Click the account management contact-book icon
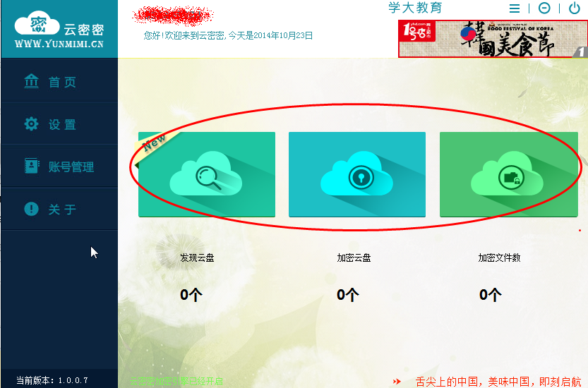The height and width of the screenshot is (388, 588). pyautogui.click(x=32, y=166)
